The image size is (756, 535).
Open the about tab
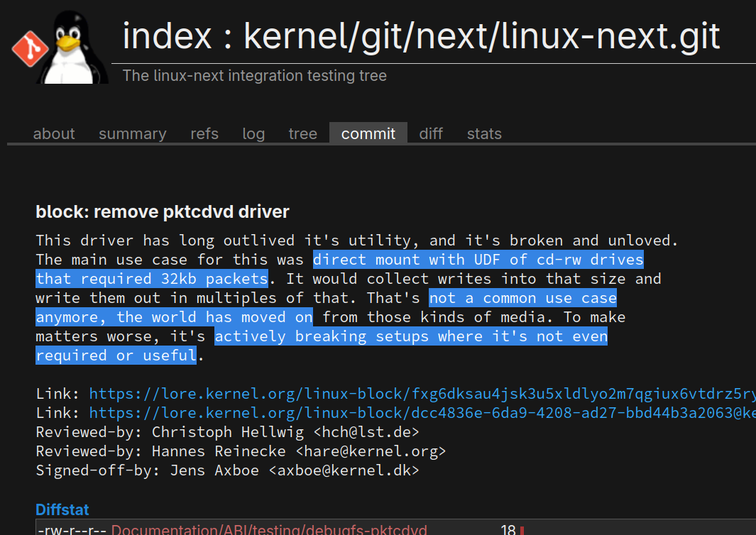coord(54,133)
